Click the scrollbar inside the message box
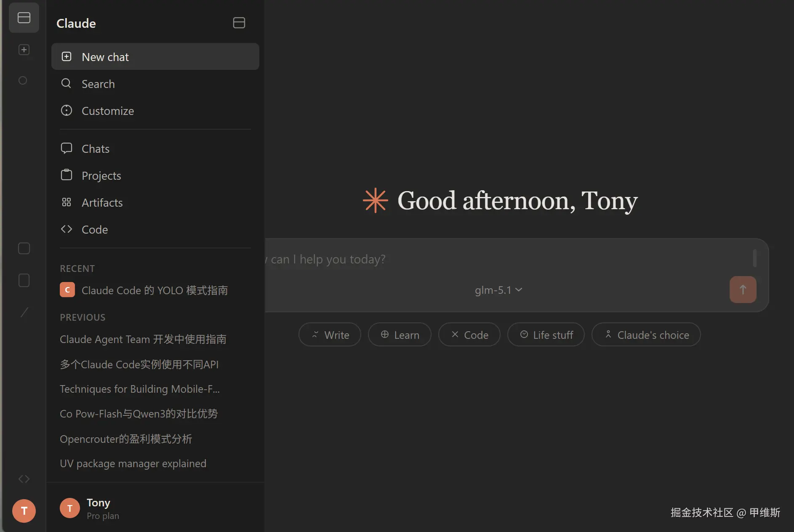The width and height of the screenshot is (794, 532). (x=754, y=258)
